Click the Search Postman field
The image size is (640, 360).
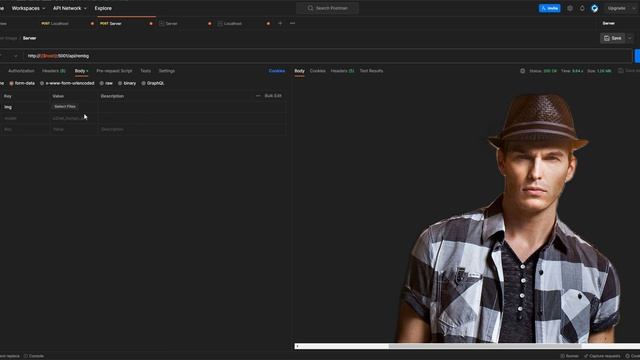327,8
